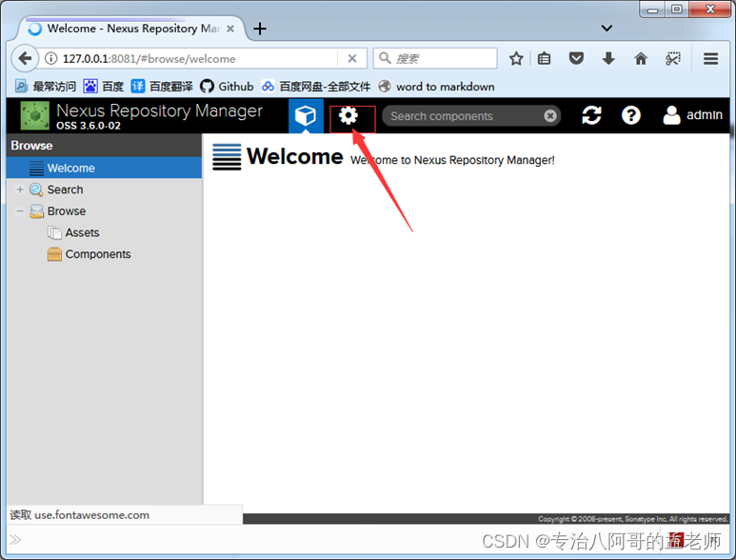Image resolution: width=736 pixels, height=560 pixels.
Task: Open the Nexus administration gear icon
Action: click(348, 115)
